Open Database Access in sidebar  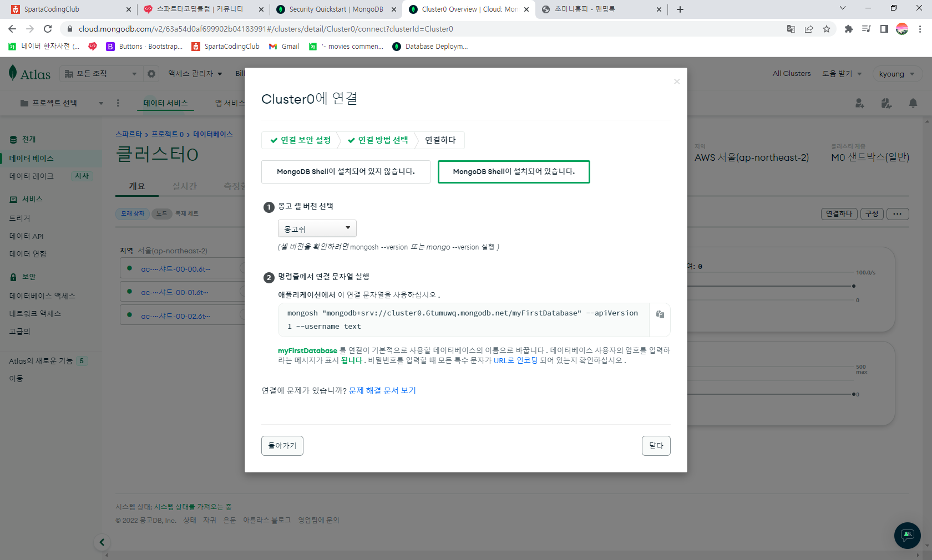[42, 296]
